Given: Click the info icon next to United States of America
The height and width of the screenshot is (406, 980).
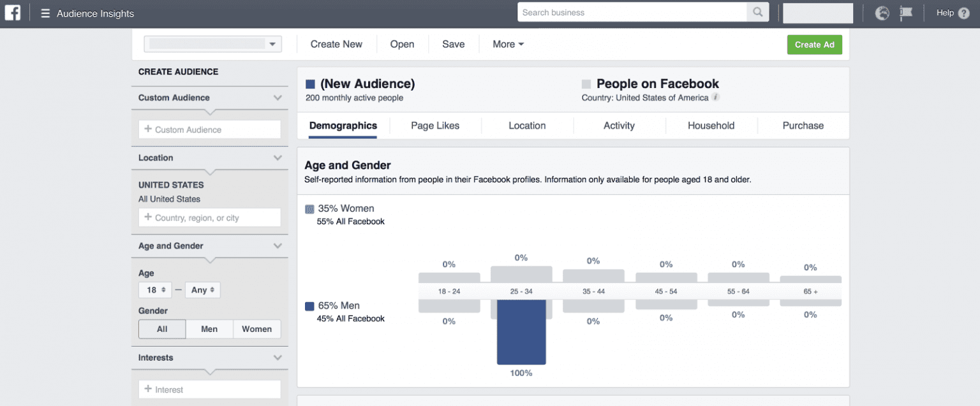Looking at the screenshot, I should (716, 98).
